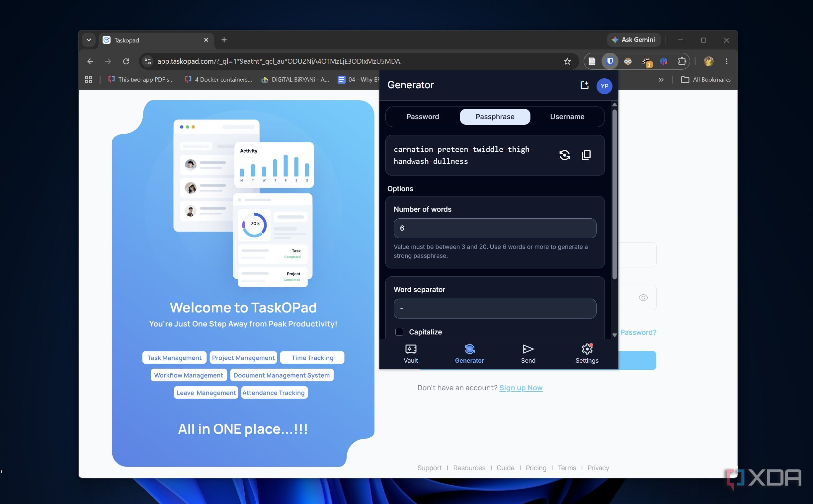Open the Send section

click(528, 354)
